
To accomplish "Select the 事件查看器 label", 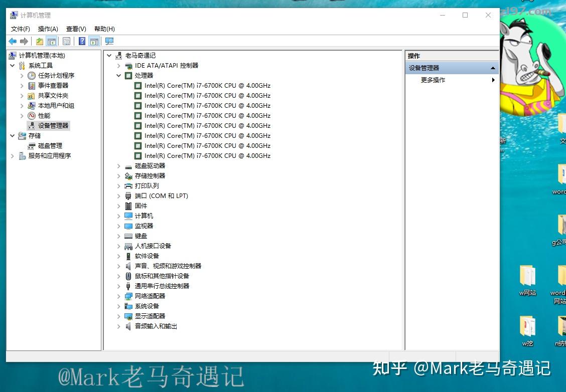I will [53, 86].
